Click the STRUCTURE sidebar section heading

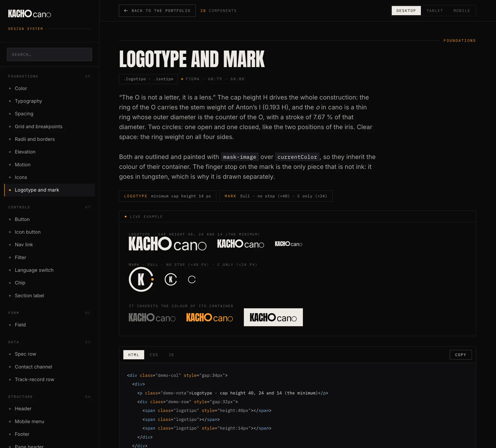(21, 397)
